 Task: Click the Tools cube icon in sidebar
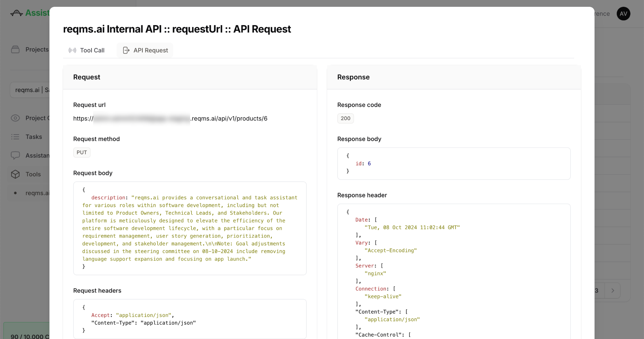coord(15,174)
